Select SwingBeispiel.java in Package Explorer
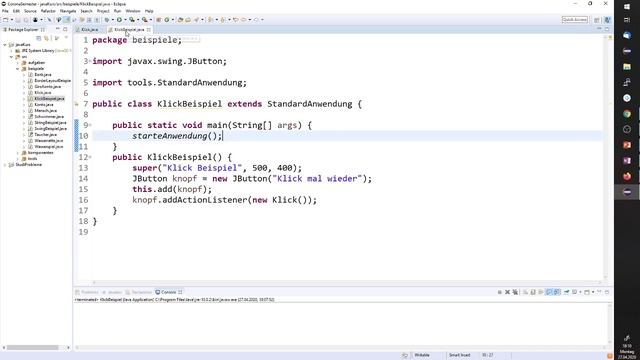Viewport: 640px width, 360px height. pyautogui.click(x=50, y=129)
